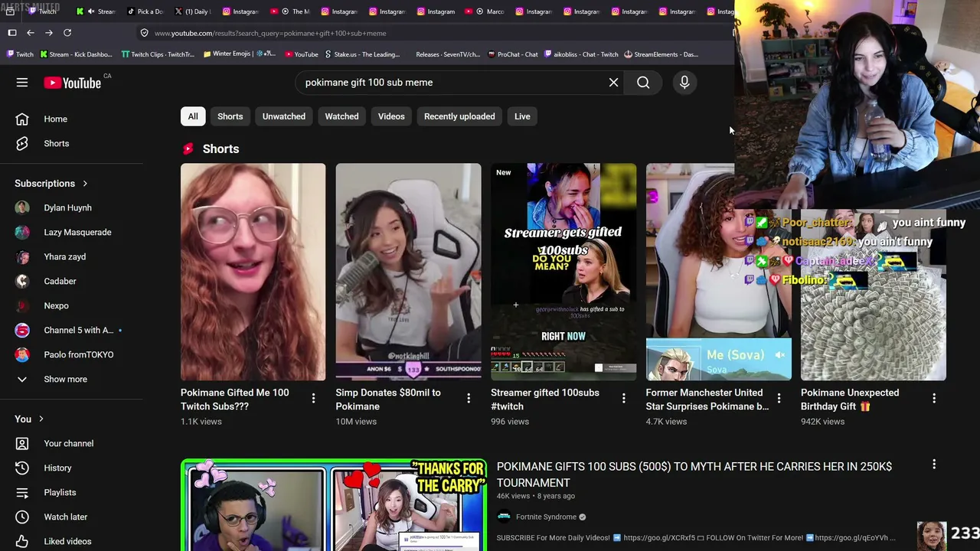Reload the current page
This screenshot has height=551, width=980.
pos(67,33)
